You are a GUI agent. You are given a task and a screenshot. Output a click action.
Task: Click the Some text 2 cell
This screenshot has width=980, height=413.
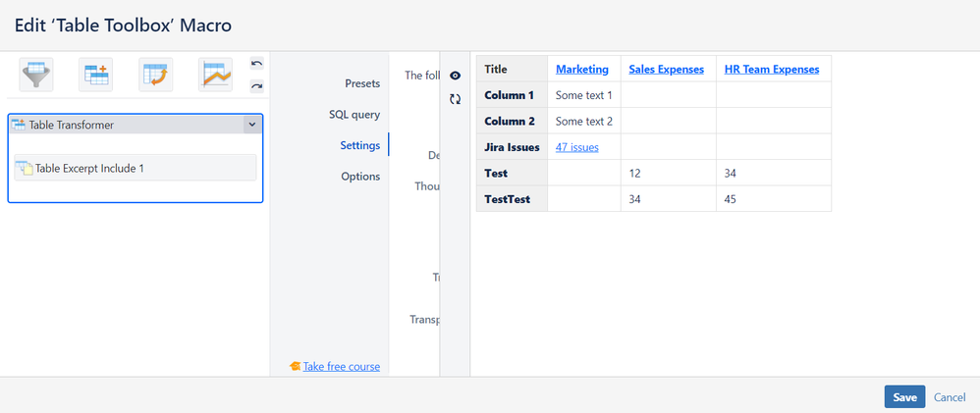coord(584,121)
